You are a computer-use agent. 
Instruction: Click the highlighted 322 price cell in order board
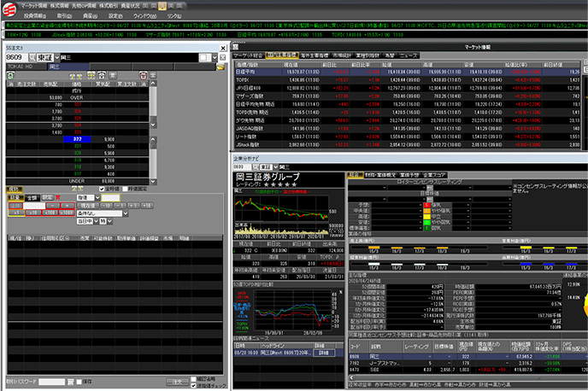coord(77,139)
